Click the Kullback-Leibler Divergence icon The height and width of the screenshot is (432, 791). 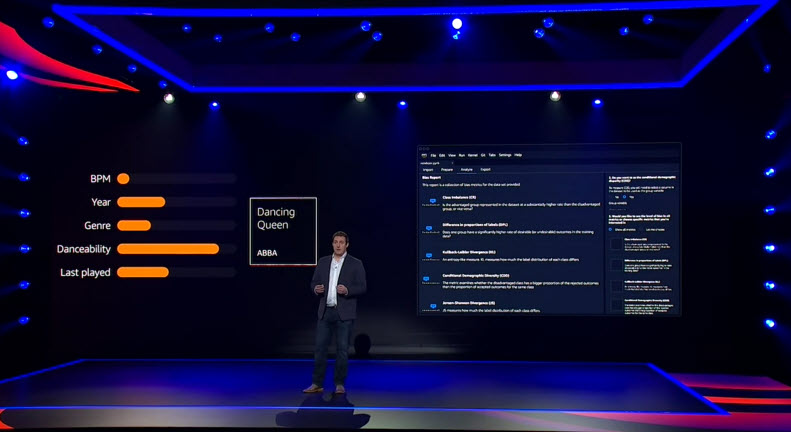(x=427, y=256)
